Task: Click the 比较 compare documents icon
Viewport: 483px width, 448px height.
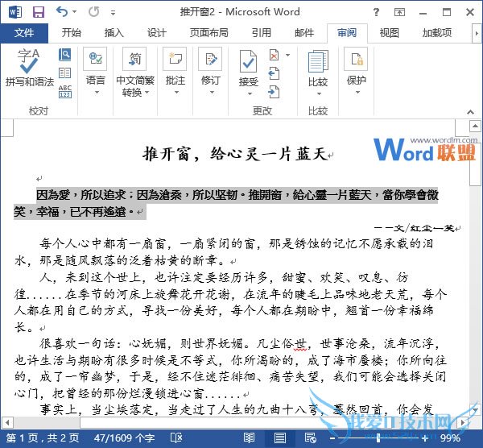Action: 318,62
